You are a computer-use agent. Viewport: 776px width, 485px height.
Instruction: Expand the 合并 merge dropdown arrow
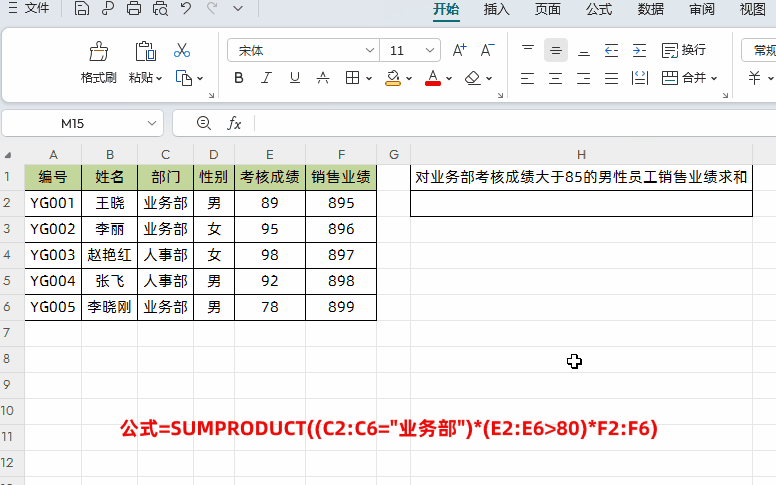[x=714, y=78]
